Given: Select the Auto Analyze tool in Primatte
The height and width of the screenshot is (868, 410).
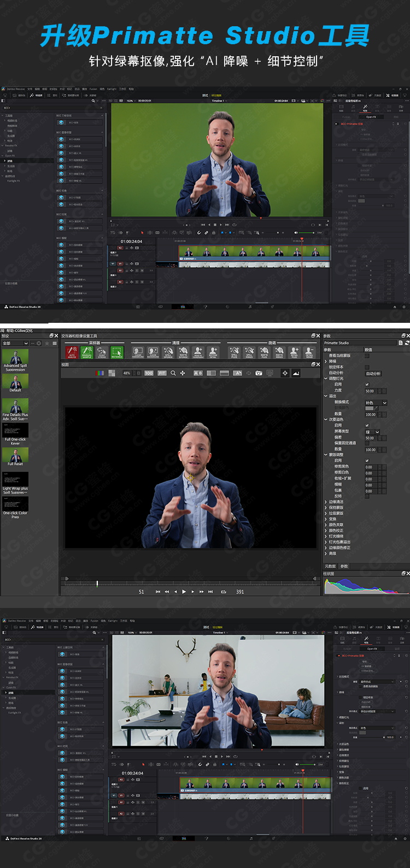Looking at the screenshot, I should click(72, 352).
